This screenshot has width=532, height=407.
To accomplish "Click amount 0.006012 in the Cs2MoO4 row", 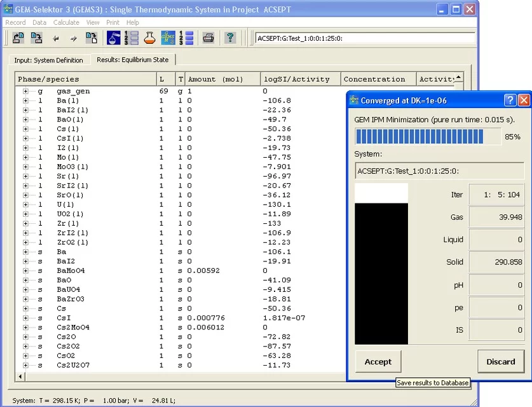I will tap(205, 328).
